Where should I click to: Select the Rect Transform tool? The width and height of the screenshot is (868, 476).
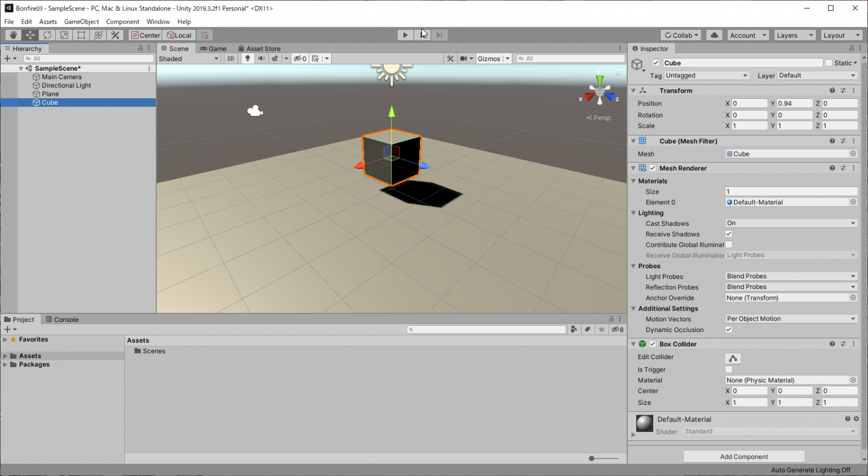pyautogui.click(x=81, y=34)
